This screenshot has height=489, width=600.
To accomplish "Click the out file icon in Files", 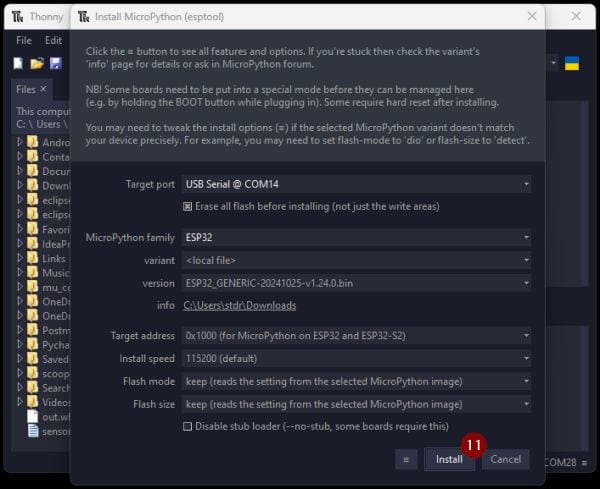I will coord(33,416).
